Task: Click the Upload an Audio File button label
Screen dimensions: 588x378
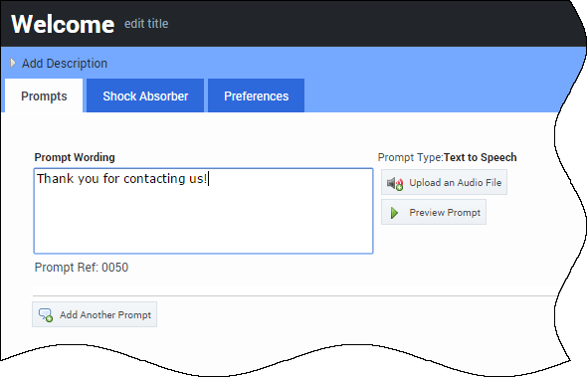Action: point(456,183)
